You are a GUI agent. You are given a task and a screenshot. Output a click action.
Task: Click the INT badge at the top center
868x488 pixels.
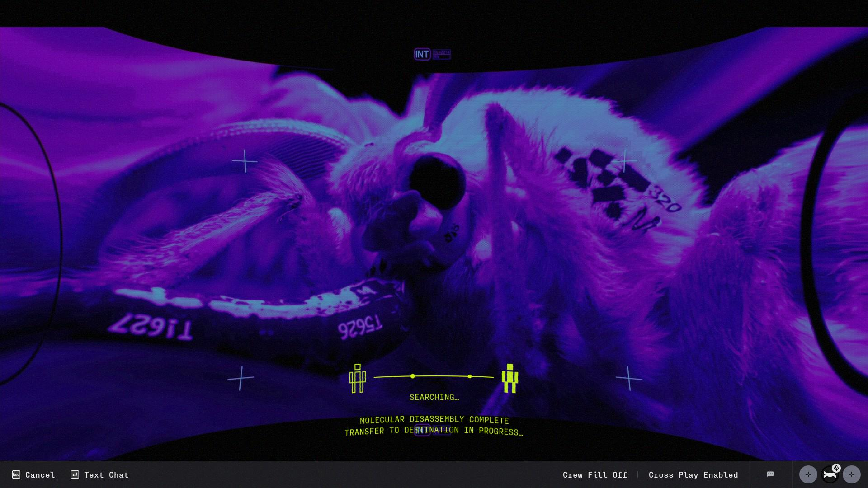[422, 54]
